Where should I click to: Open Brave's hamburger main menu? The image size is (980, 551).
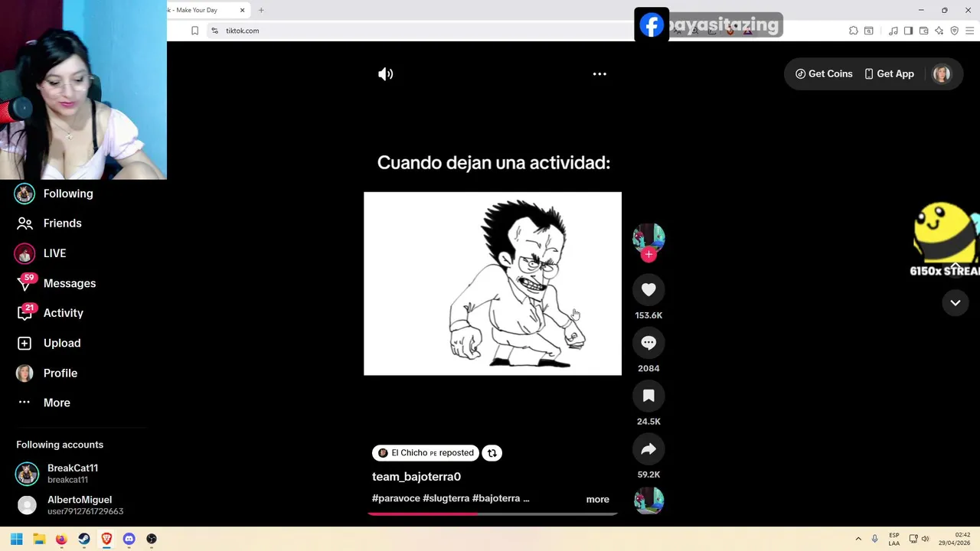click(x=970, y=31)
